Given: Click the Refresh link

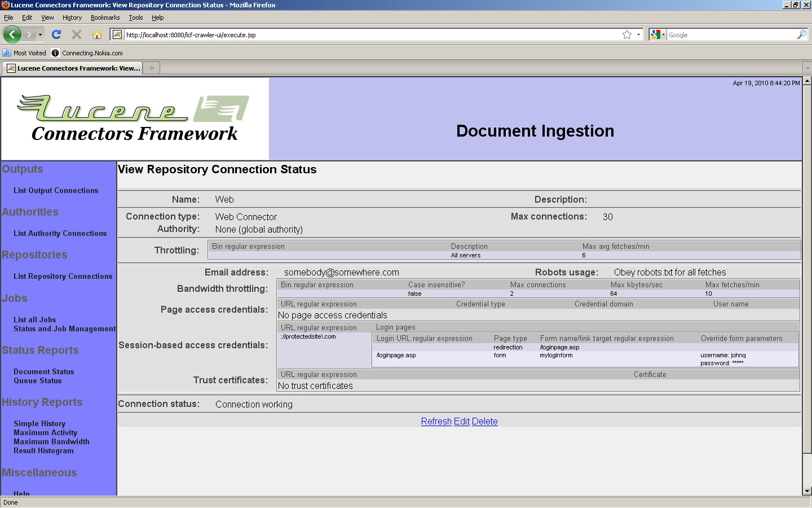Looking at the screenshot, I should (436, 422).
